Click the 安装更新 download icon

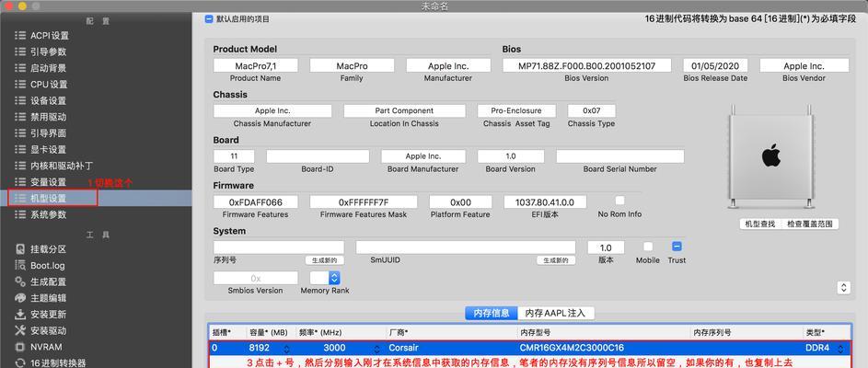click(x=20, y=315)
